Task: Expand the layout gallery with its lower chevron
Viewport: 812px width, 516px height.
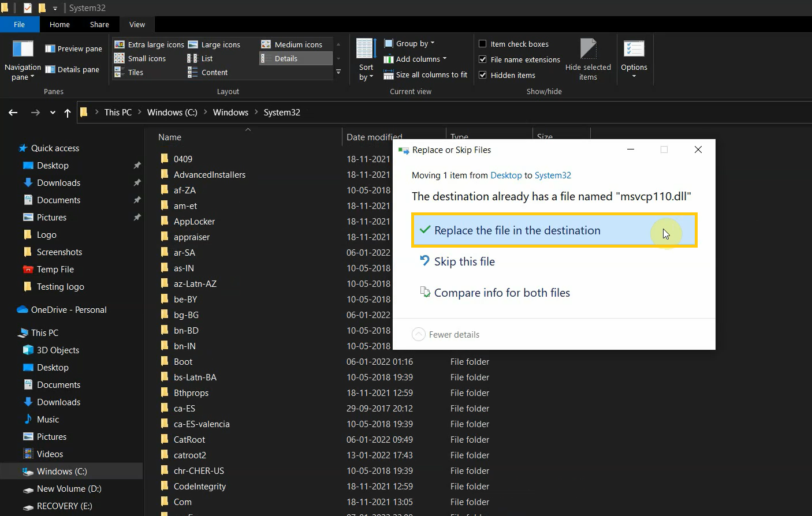Action: pos(338,72)
